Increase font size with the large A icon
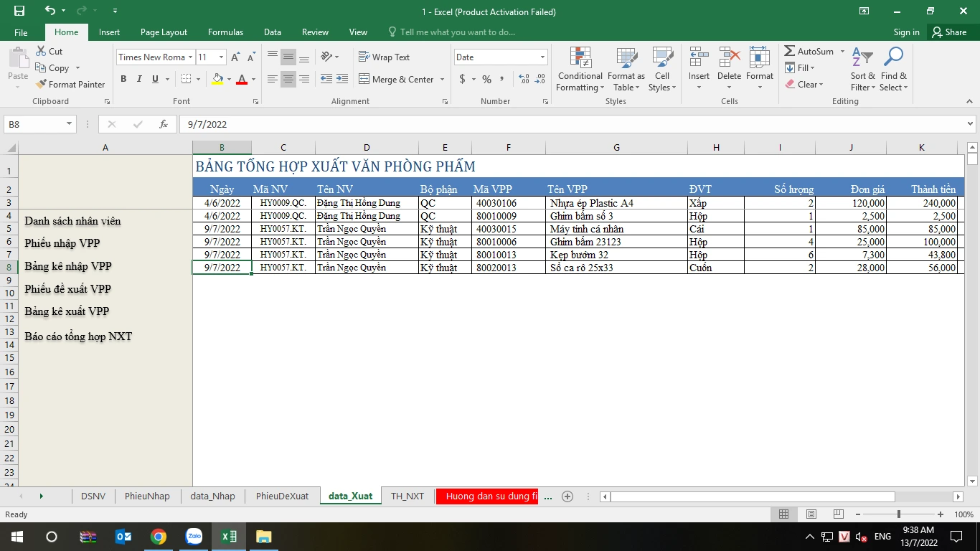 (235, 57)
